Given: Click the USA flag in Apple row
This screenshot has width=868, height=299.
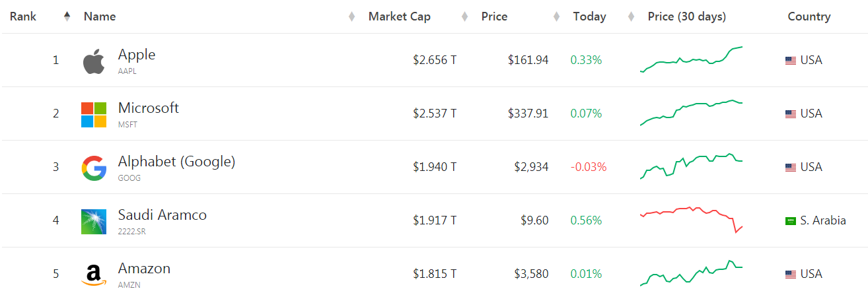Looking at the screenshot, I should coord(790,61).
